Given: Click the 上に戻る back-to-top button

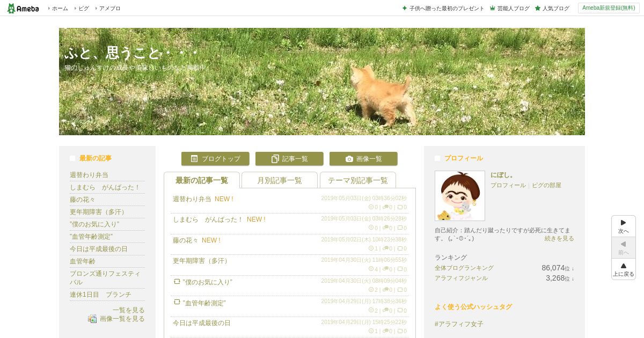Looking at the screenshot, I should tap(624, 269).
